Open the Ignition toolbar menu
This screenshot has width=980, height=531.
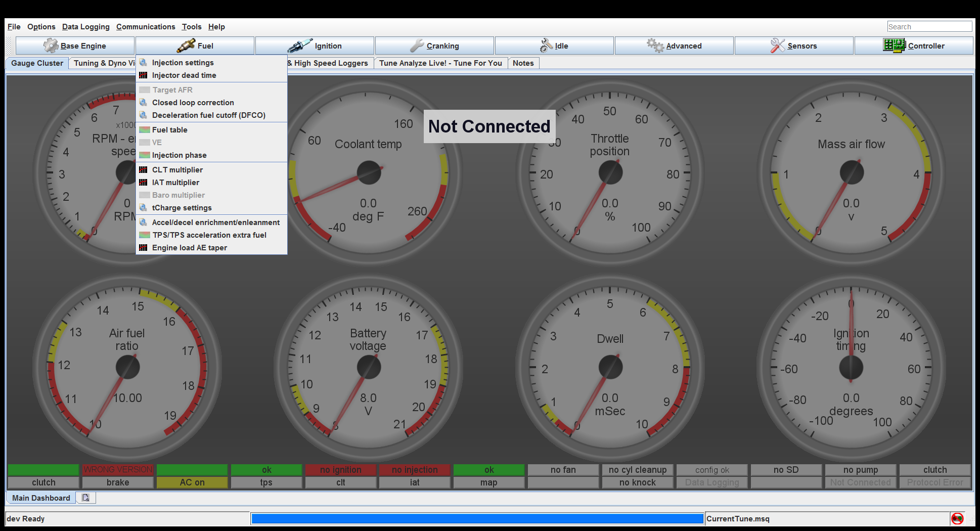tap(315, 46)
